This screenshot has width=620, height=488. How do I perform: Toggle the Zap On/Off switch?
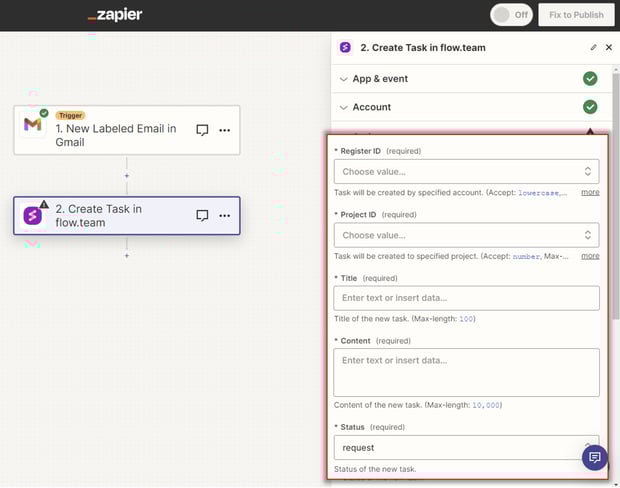511,15
